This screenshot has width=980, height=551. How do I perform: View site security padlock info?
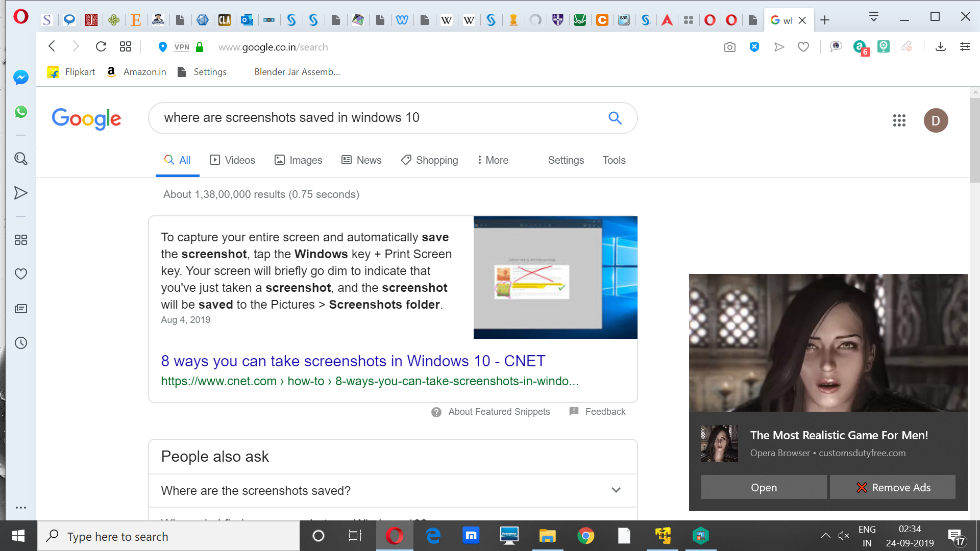point(200,47)
